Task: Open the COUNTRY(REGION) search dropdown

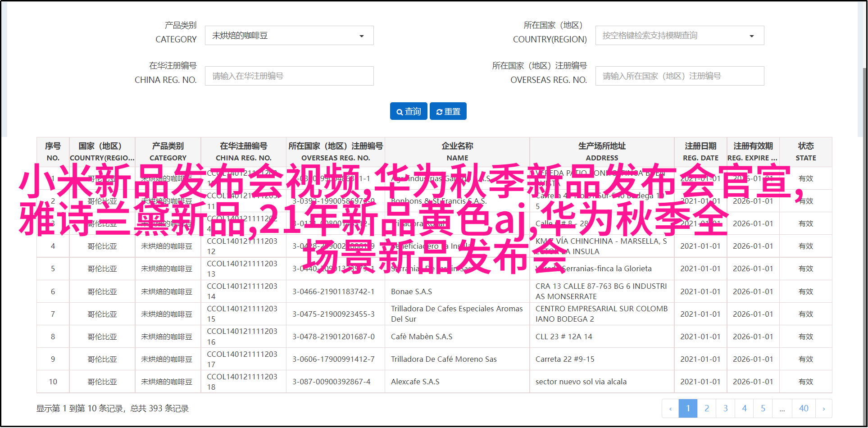Action: click(x=680, y=36)
